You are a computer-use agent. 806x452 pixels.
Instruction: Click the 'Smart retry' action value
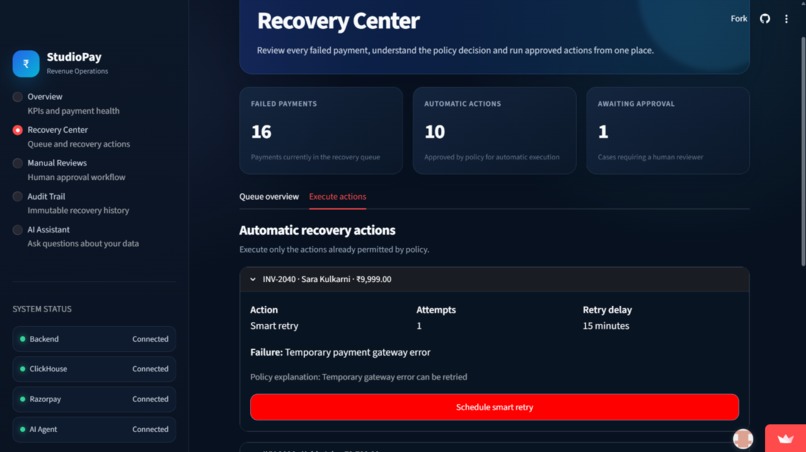274,326
